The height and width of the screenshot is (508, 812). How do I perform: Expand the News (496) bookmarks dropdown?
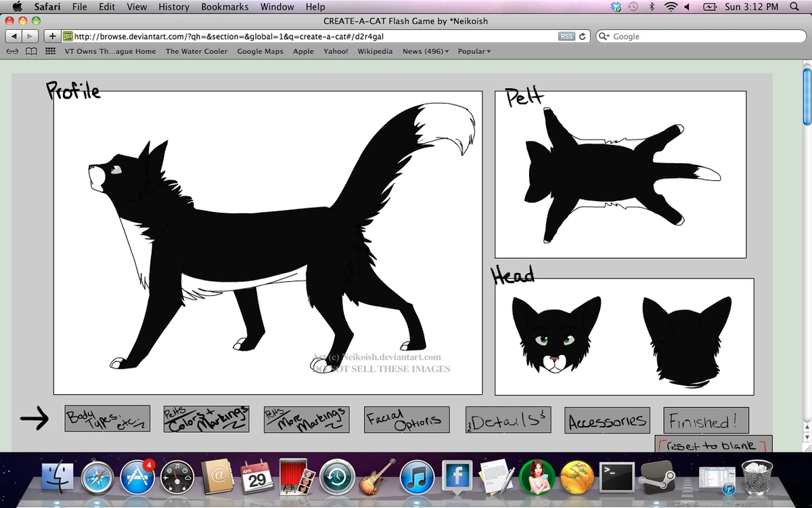click(x=426, y=51)
